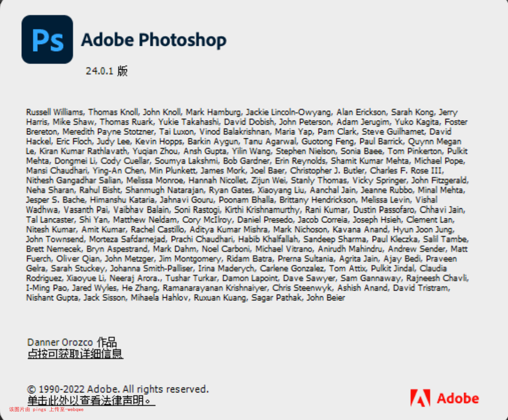The height and width of the screenshot is (420, 508).
Task: Click the name Jackie Lincoln-Owyang
Action: (x=288, y=112)
